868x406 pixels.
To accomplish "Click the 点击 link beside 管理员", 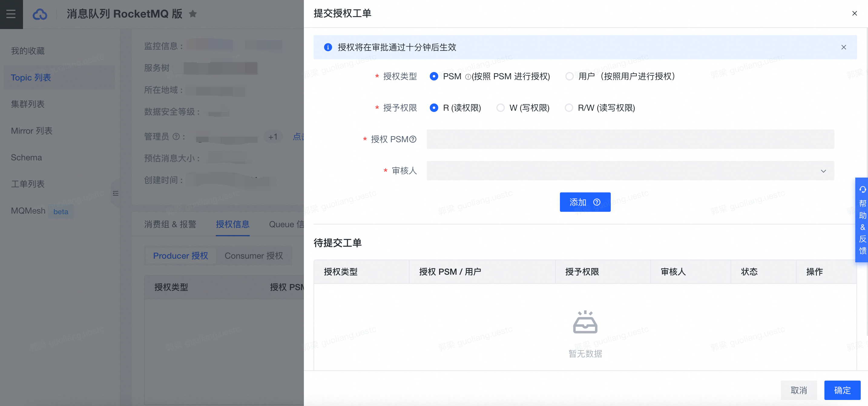I will pos(298,136).
